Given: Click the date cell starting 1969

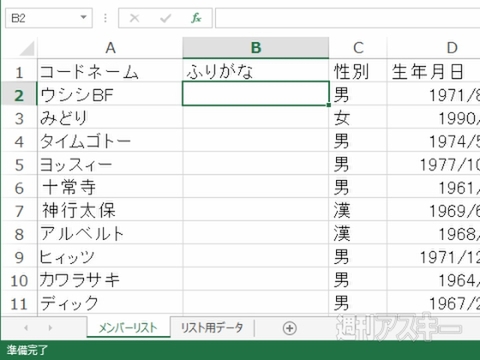Looking at the screenshot, I should 434,210.
